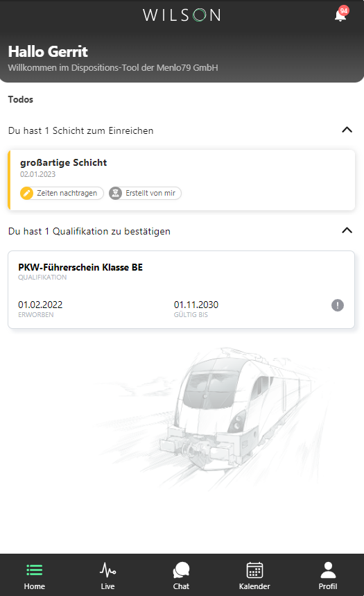Open the Live pulse icon
This screenshot has height=596, width=364.
coord(108,570)
